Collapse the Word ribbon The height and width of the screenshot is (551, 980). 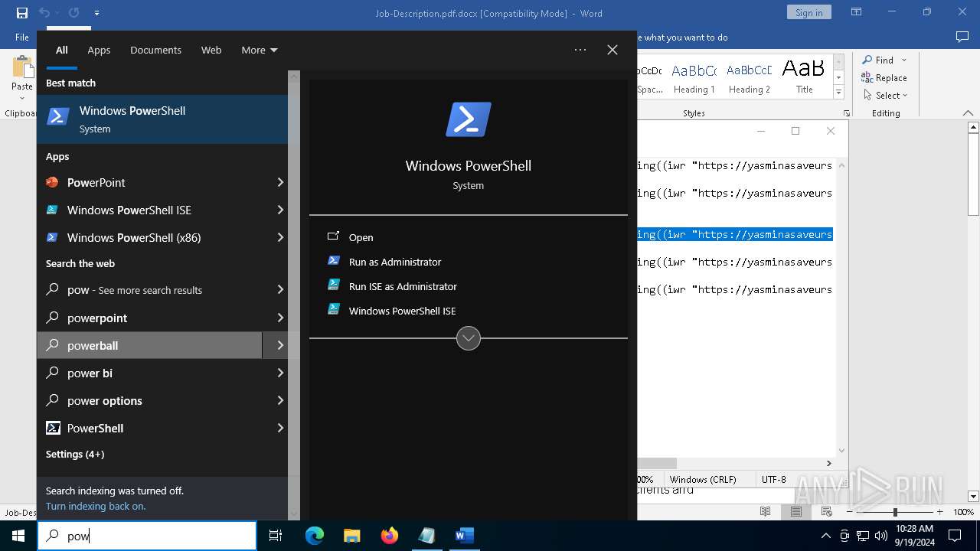[x=968, y=113]
